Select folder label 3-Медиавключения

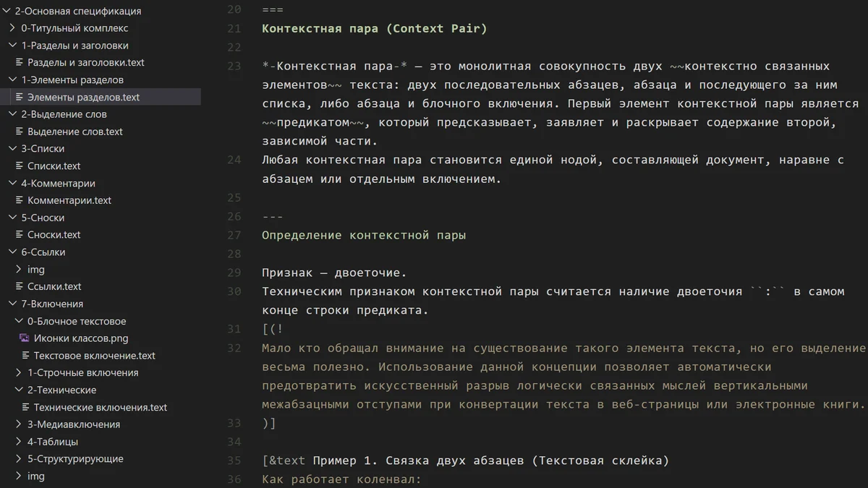pyautogui.click(x=74, y=424)
